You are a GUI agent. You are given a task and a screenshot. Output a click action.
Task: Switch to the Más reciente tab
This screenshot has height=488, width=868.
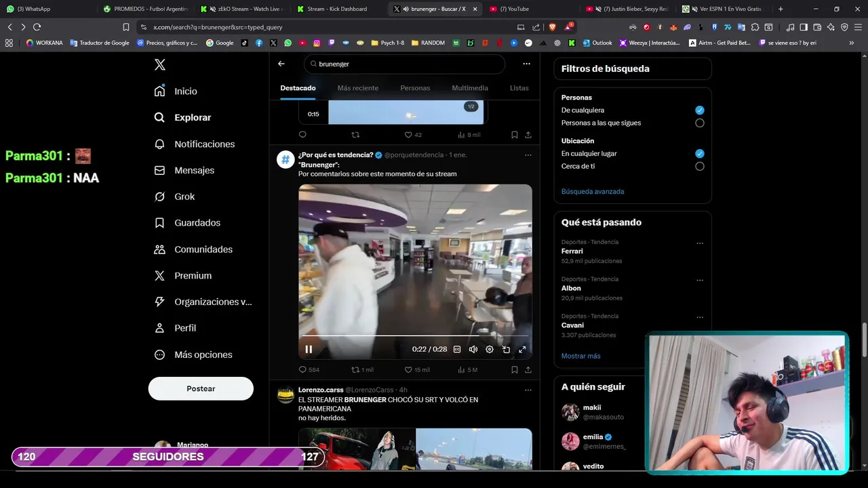(x=358, y=88)
